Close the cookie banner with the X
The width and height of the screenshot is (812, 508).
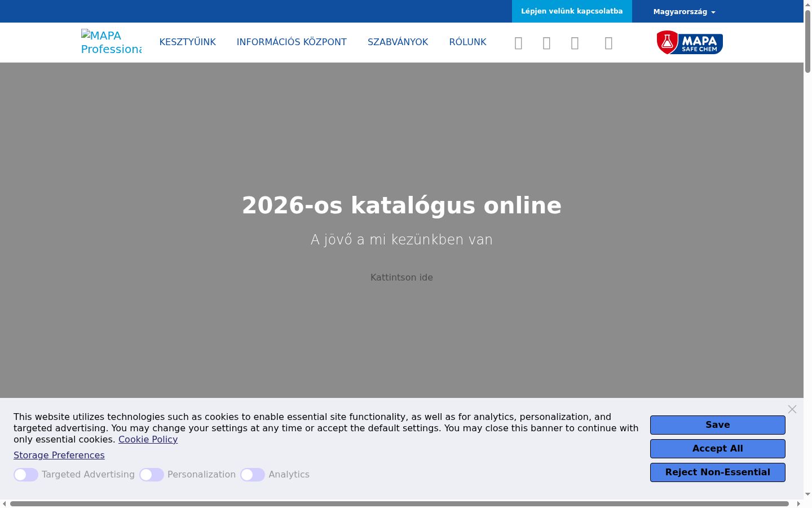pyautogui.click(x=792, y=409)
